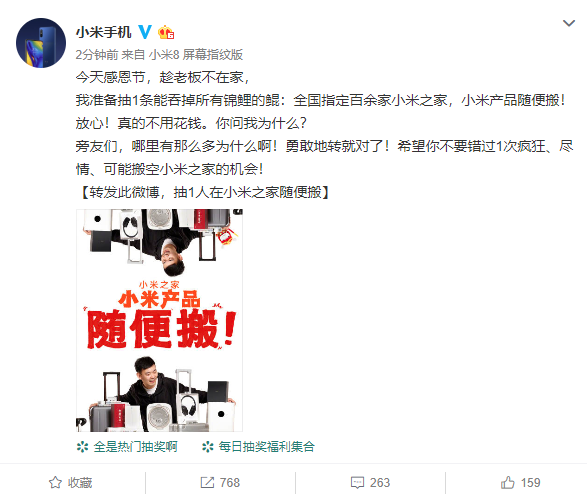Click the 小米手机 profile avatar

coord(41,43)
